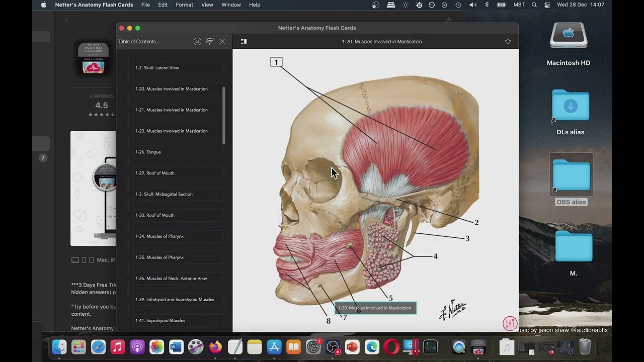Toggle the sidebar list icon beside card title
This screenshot has height=362, width=644.
(244, 42)
